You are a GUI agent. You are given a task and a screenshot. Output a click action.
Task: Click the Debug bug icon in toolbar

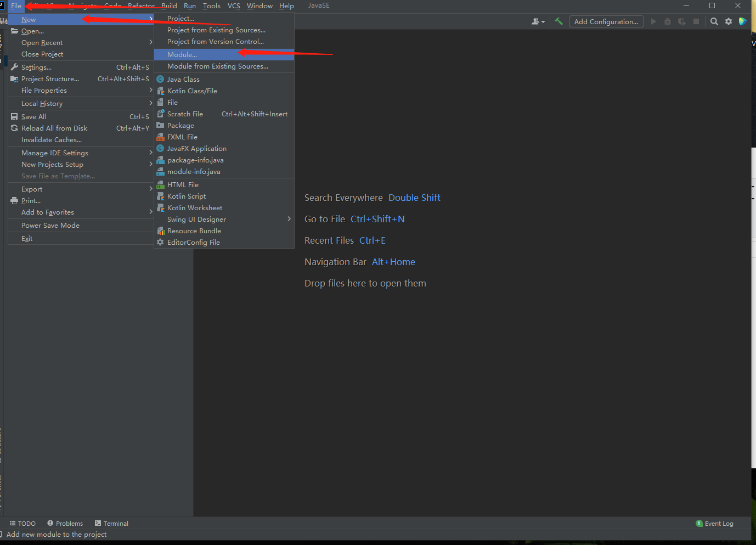click(x=668, y=21)
